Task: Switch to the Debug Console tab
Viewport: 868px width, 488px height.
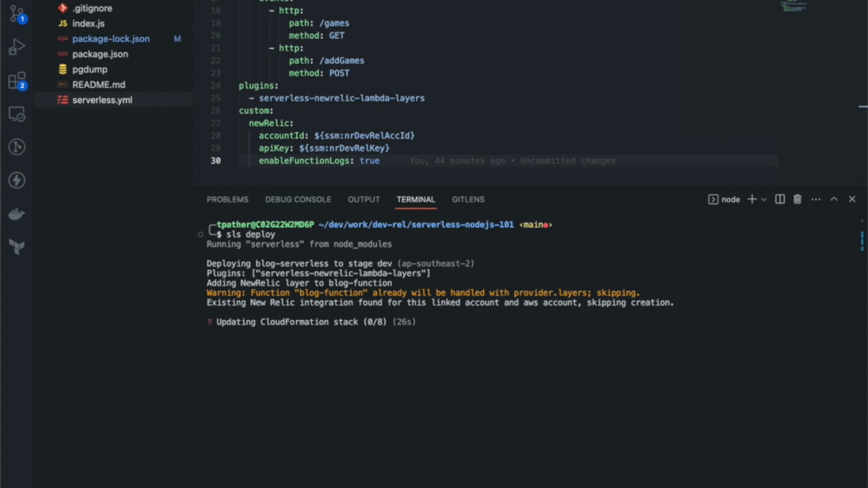Action: [x=298, y=199]
